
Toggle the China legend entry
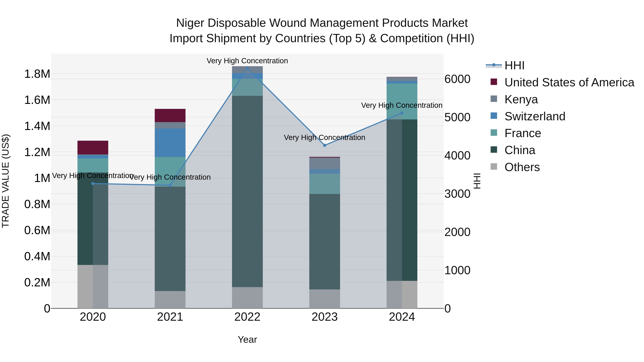click(513, 150)
